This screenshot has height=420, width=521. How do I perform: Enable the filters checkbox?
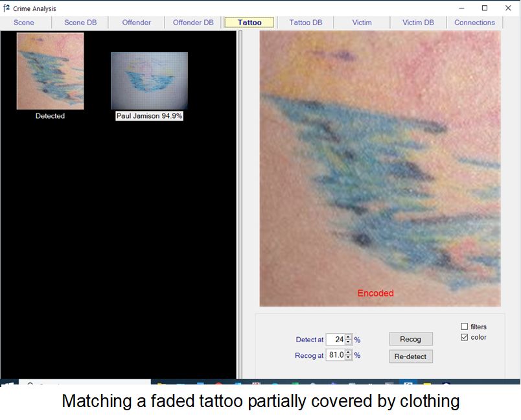(x=464, y=327)
